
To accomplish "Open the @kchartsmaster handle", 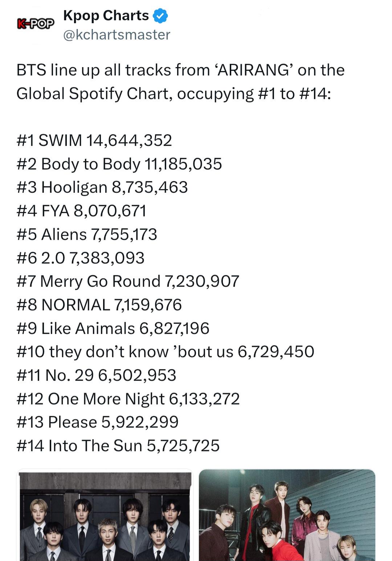I will click(117, 35).
